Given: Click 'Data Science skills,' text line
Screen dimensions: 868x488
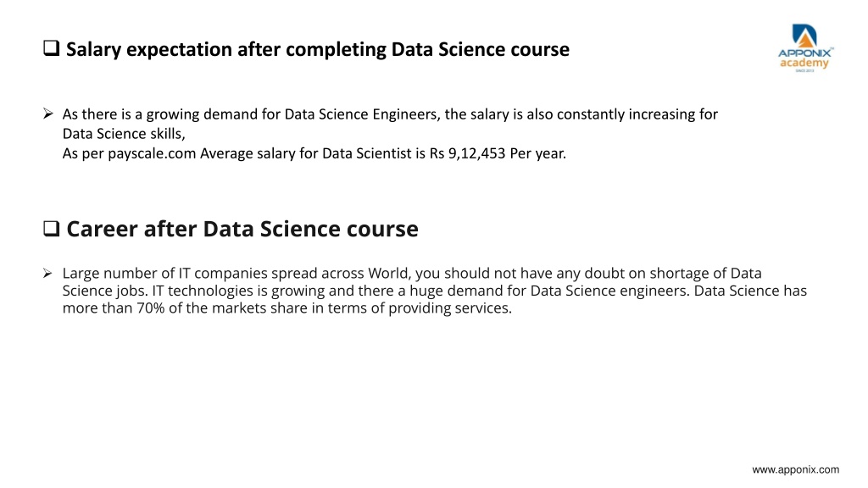Looking at the screenshot, I should (124, 134).
